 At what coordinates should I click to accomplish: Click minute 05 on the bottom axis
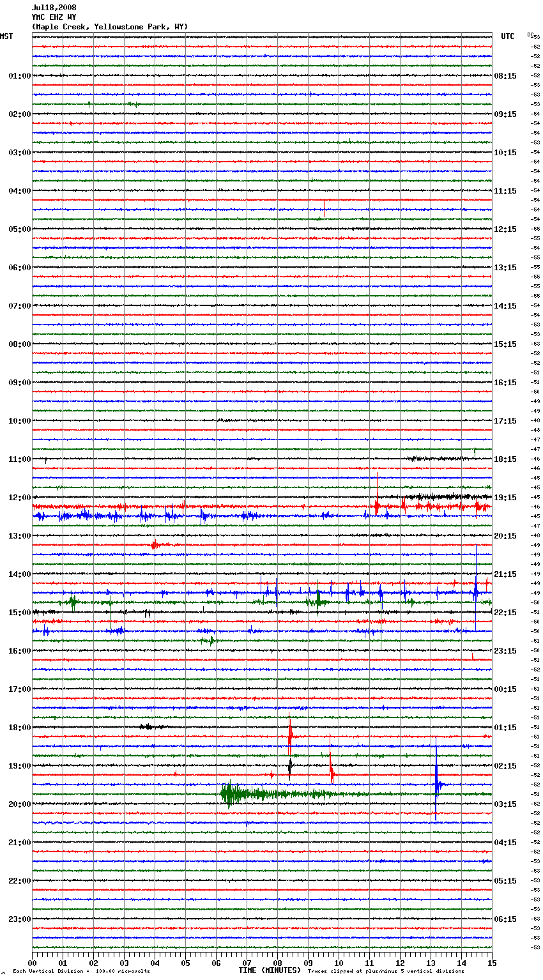pyautogui.click(x=185, y=963)
